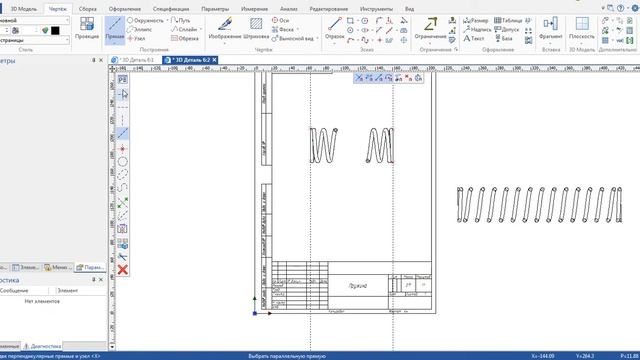
Task: Select vertical line option in side toolbar
Action: click(122, 120)
